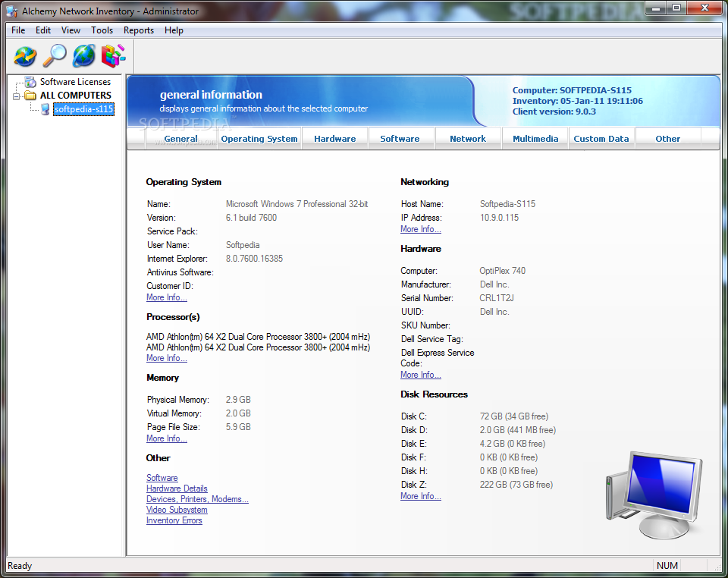Click the Software Licenses tree icon
The height and width of the screenshot is (578, 728).
pyautogui.click(x=30, y=82)
